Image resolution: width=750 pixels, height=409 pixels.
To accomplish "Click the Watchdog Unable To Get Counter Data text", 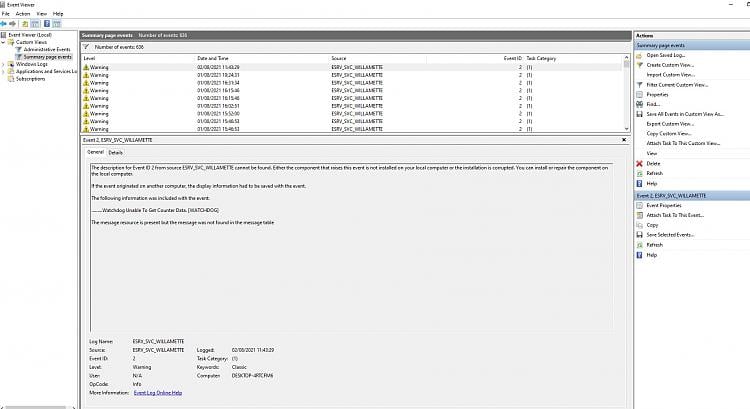I will coord(160,210).
